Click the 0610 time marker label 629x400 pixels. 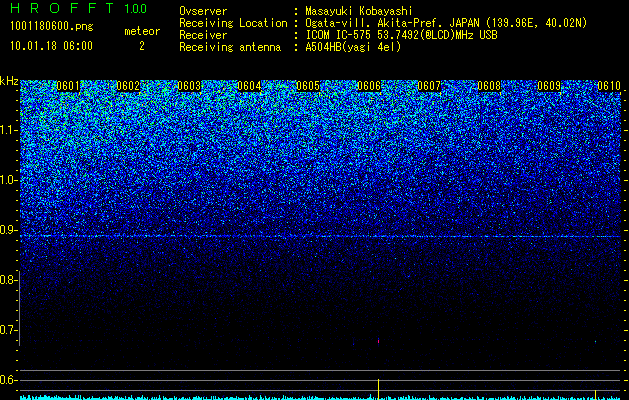[x=609, y=86]
